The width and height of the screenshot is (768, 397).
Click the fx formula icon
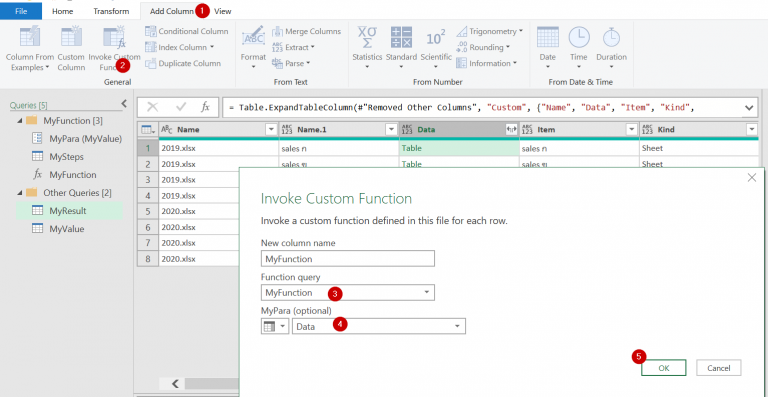pos(206,107)
